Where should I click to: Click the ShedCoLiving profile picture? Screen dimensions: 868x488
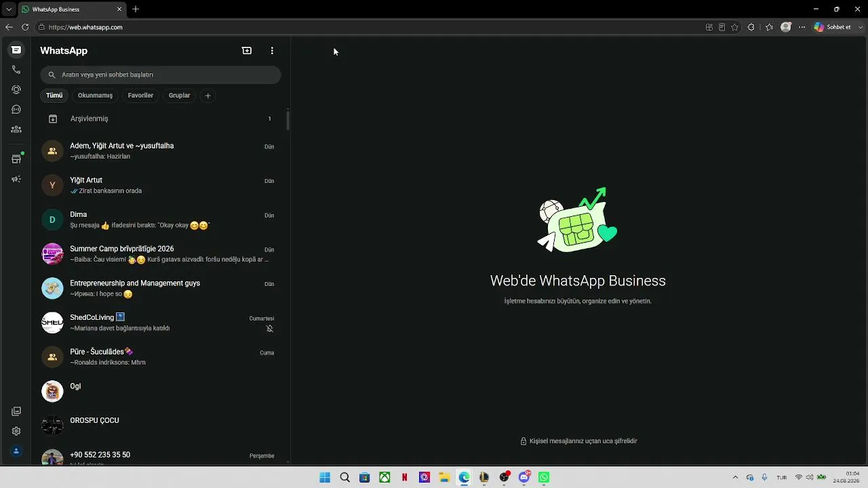(x=52, y=323)
